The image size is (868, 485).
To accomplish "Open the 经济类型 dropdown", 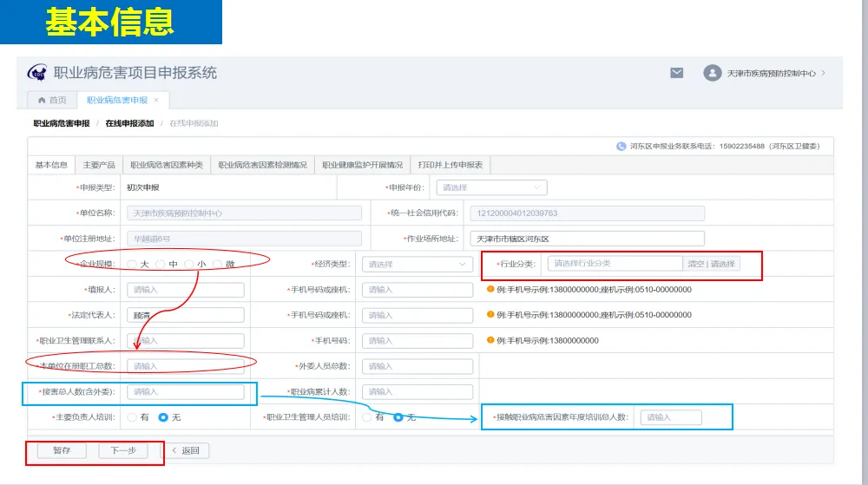I will point(418,265).
